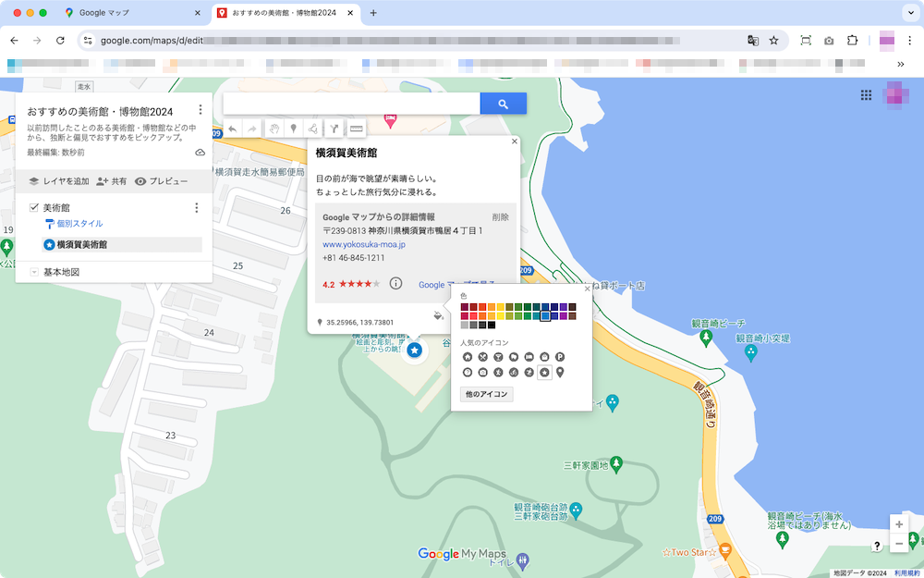This screenshot has height=578, width=924.
Task: Click the redo arrow in map toolbar
Action: coord(251,129)
